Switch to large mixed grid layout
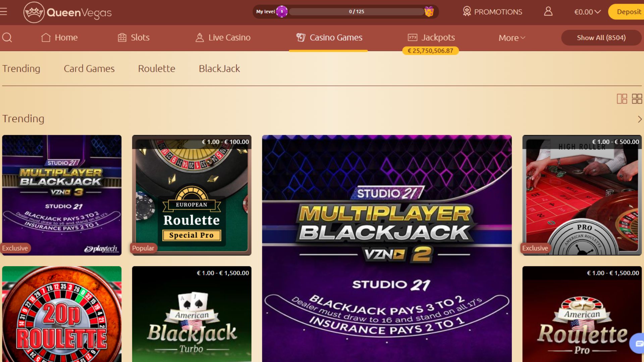 point(622,99)
